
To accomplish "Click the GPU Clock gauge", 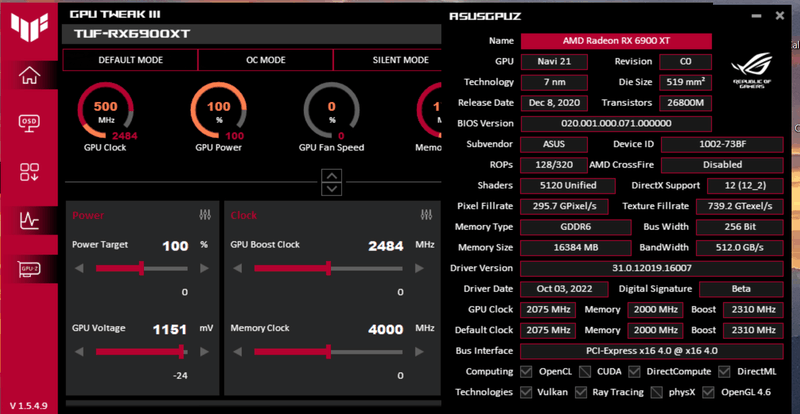I will point(106,111).
